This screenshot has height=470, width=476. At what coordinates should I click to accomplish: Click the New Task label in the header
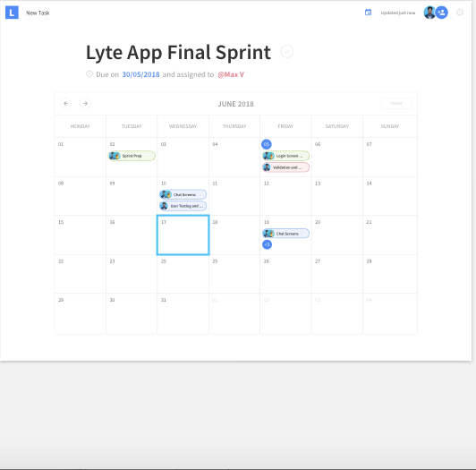[x=38, y=13]
